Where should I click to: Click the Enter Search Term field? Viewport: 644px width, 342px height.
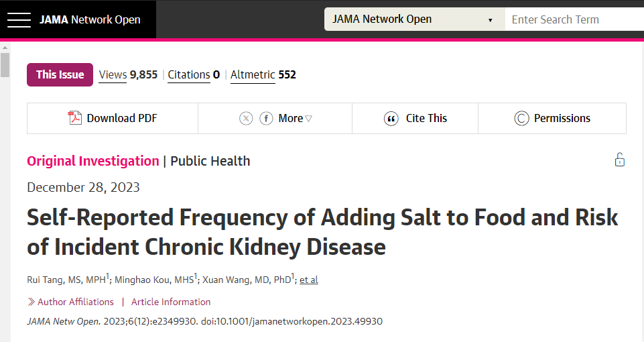tap(574, 19)
